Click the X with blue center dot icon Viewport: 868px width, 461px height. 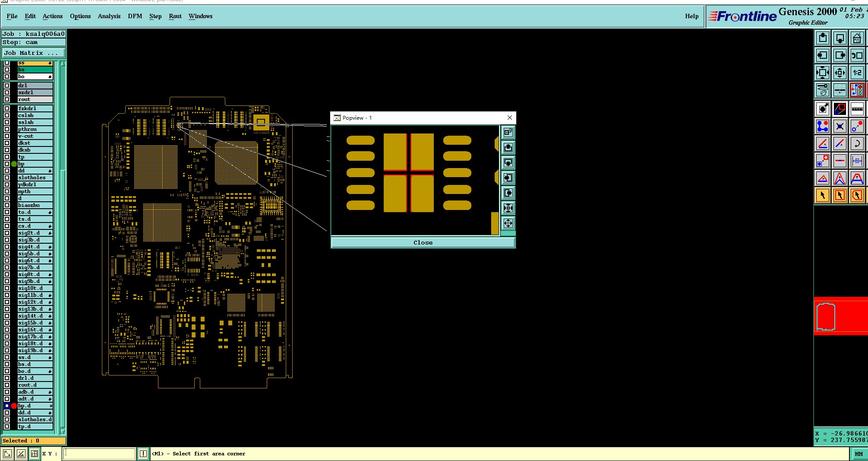click(x=840, y=126)
